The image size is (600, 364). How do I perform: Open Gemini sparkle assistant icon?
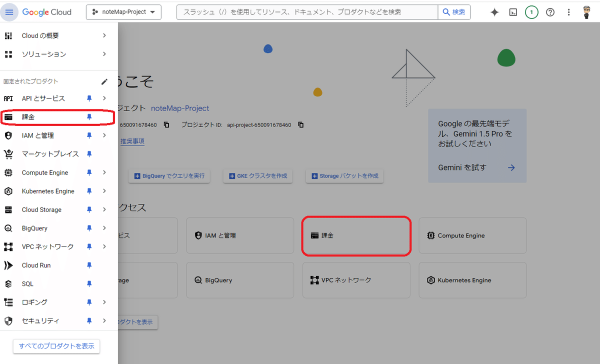pyautogui.click(x=494, y=12)
